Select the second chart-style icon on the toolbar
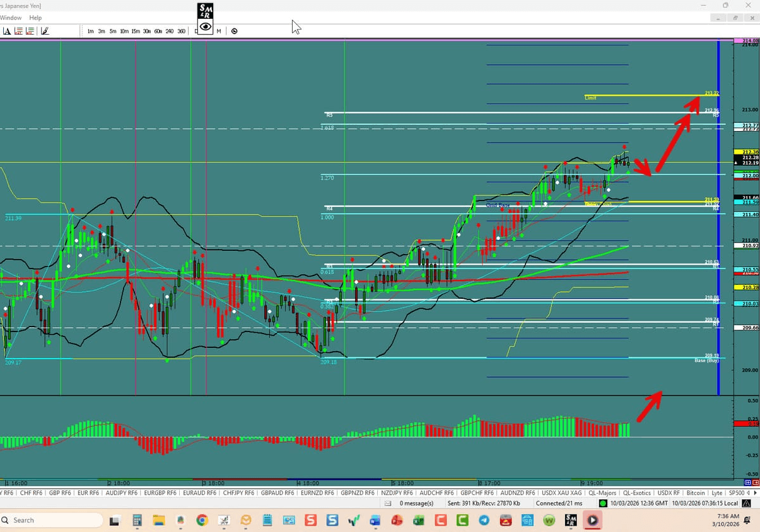The height and width of the screenshot is (532, 760). tap(30, 30)
